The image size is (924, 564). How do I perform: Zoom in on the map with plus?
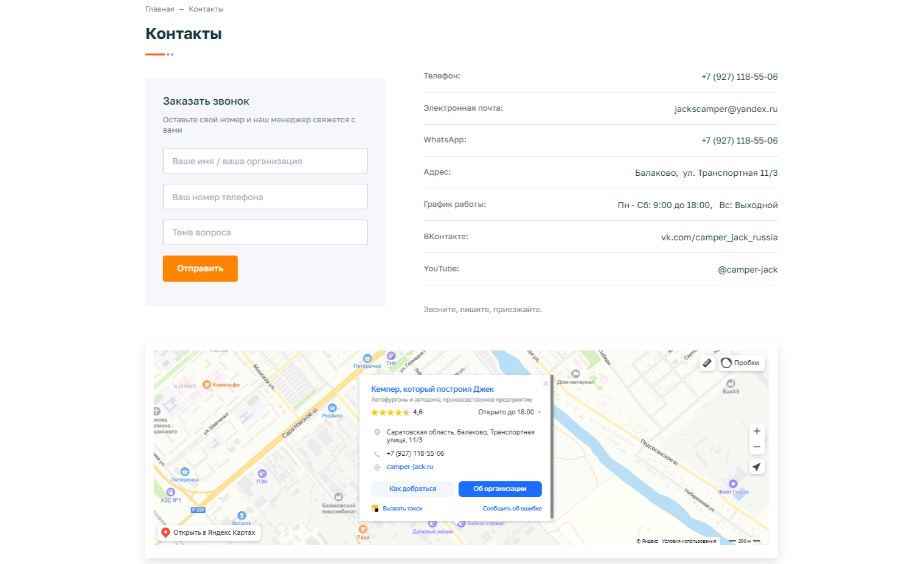[x=757, y=431]
